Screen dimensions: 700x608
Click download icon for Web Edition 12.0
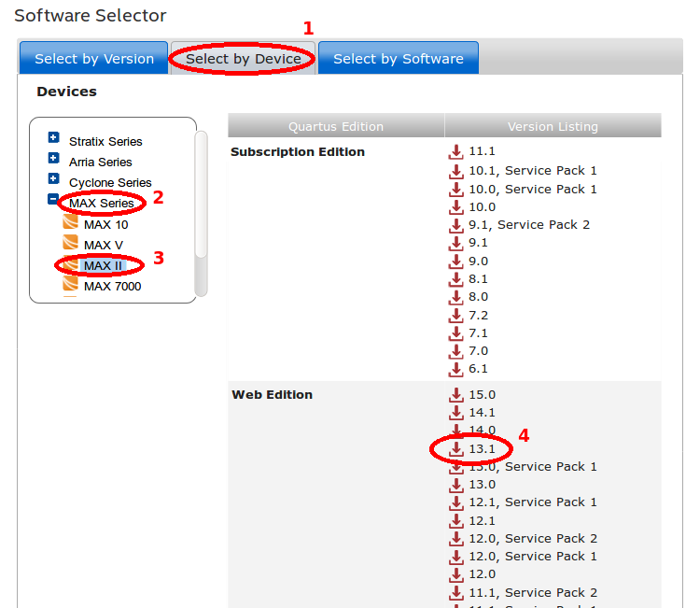click(455, 575)
